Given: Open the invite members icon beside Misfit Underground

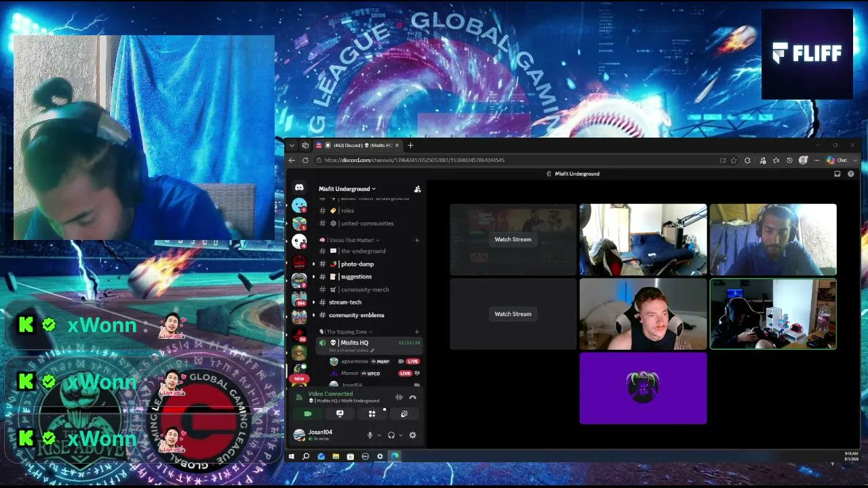Looking at the screenshot, I should click(x=417, y=189).
